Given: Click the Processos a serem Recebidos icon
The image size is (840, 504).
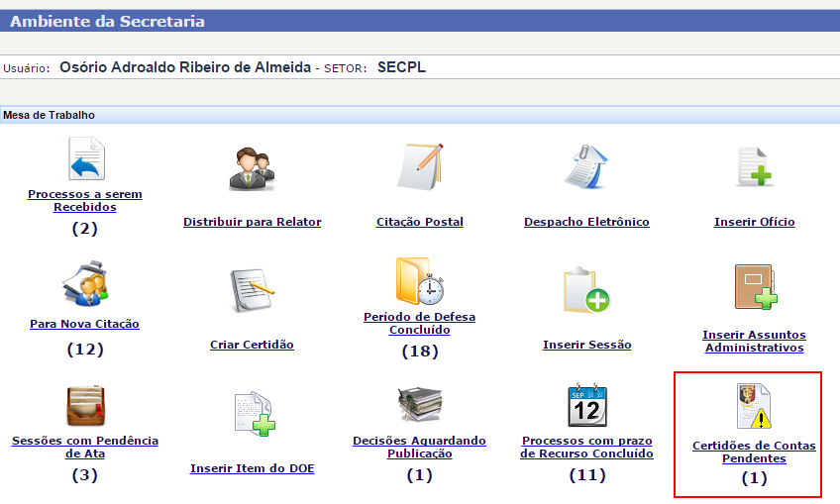Looking at the screenshot, I should click(x=85, y=159).
